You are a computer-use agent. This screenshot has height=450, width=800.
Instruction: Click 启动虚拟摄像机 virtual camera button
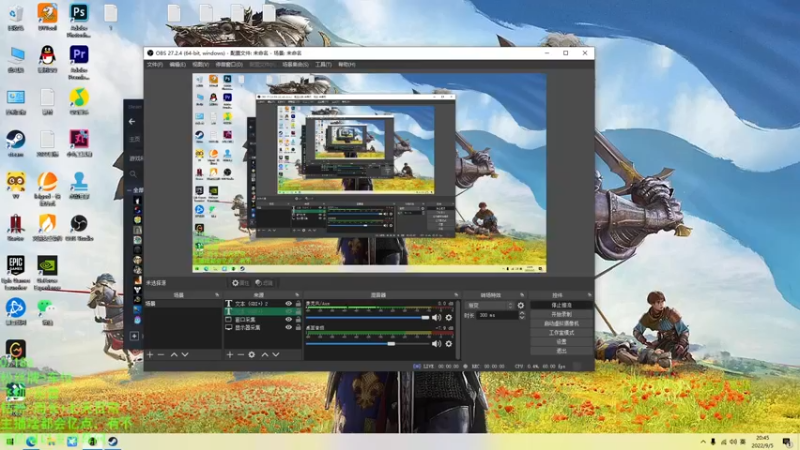[561, 323]
